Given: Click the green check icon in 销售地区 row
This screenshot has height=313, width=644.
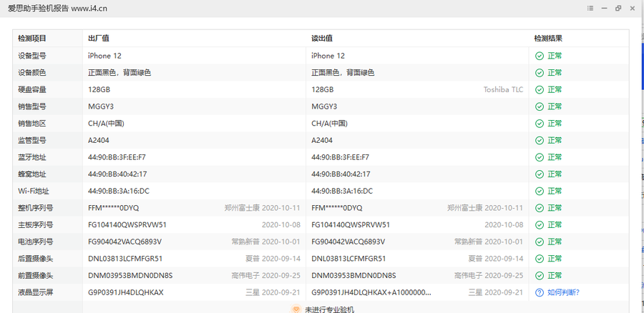Looking at the screenshot, I should click(x=540, y=124).
